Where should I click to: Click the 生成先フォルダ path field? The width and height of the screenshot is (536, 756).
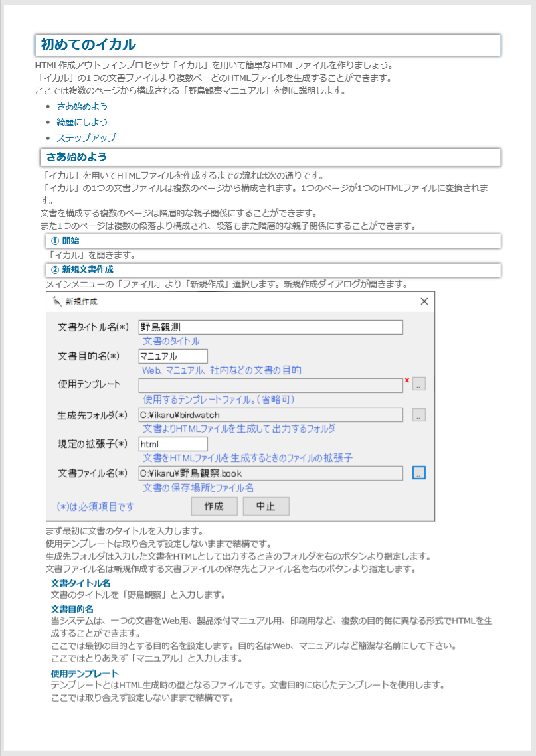(x=270, y=415)
